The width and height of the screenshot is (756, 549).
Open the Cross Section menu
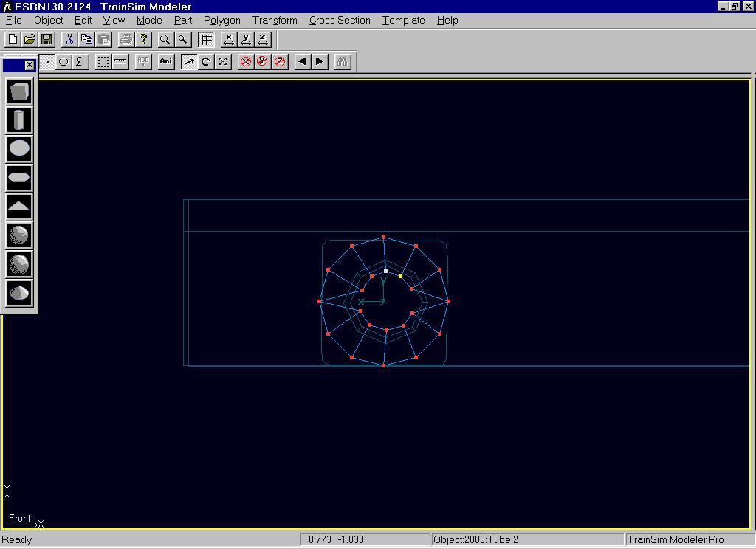(340, 20)
